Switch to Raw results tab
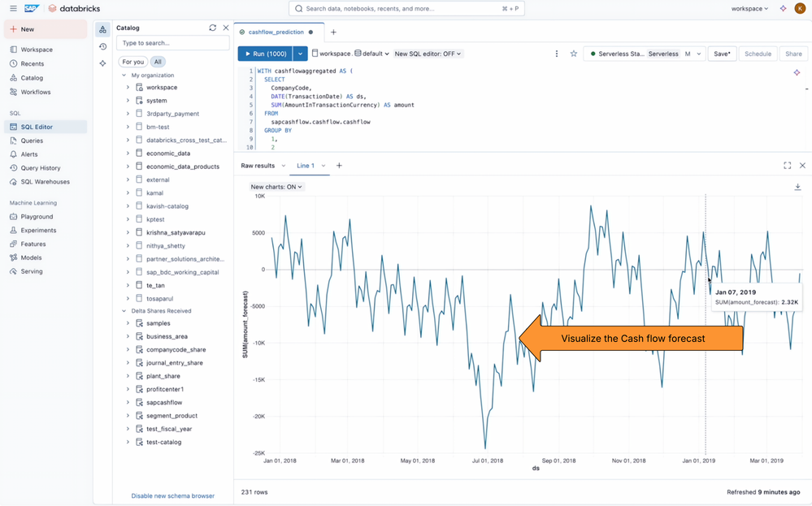Screen dimensions: 812x506 pyautogui.click(x=258, y=166)
